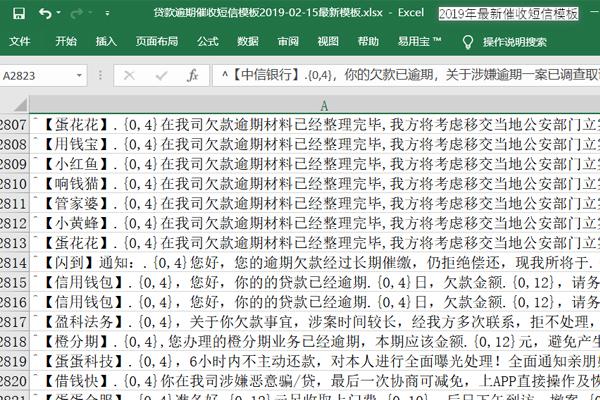
Task: Select row header 2818
Action: tap(14, 341)
